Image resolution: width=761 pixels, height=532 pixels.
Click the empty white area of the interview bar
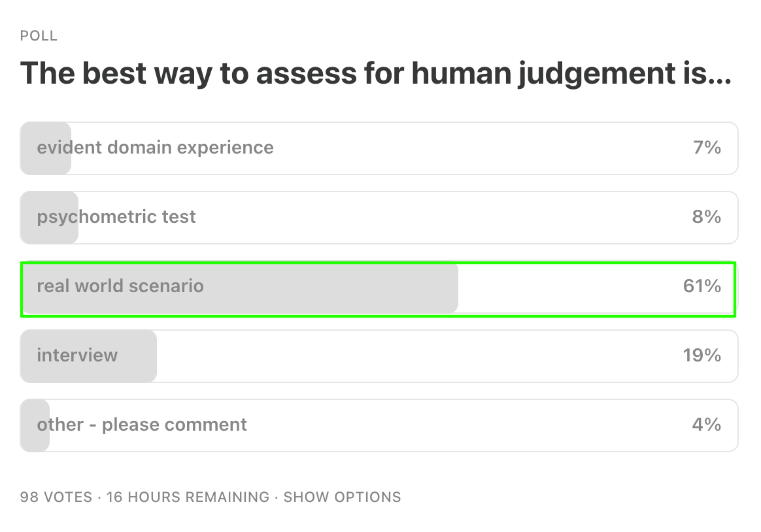point(417,356)
